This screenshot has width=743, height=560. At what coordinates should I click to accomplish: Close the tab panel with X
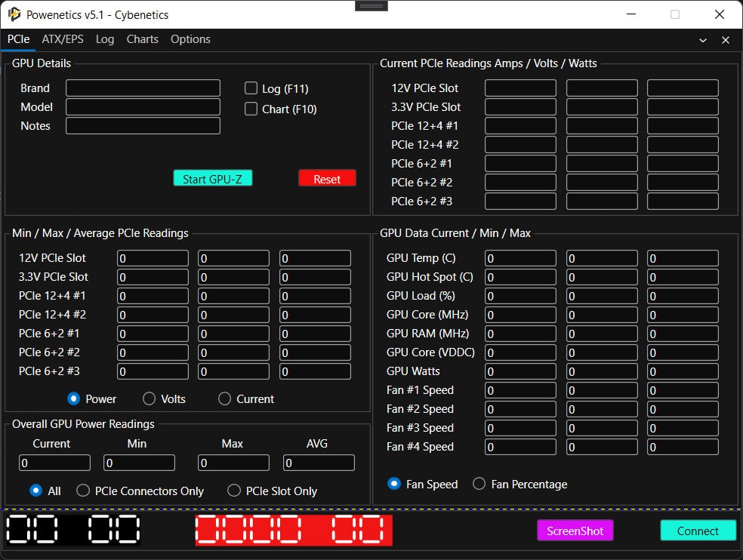[x=726, y=40]
